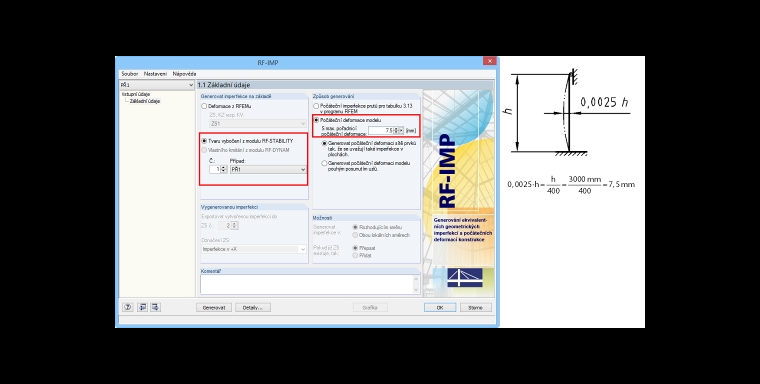Select Základní údaje tree item
760x384 pixels.
tap(144, 101)
